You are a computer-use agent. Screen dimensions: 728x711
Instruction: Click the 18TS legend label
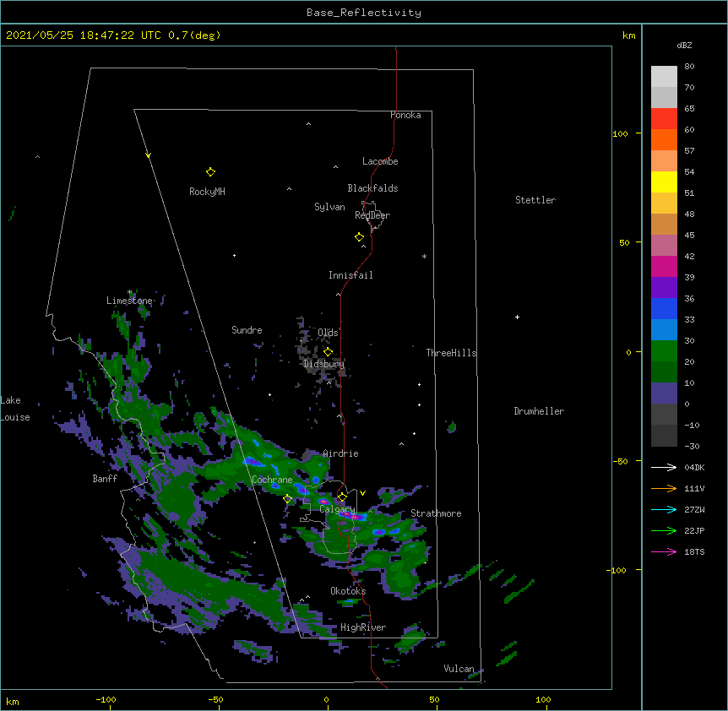(694, 551)
